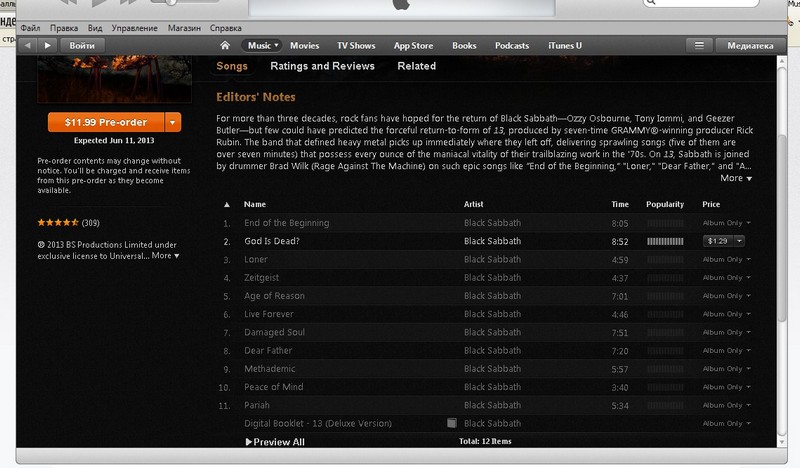Image resolution: width=800 pixels, height=468 pixels.
Task: Click the forward navigation arrow
Action: (x=47, y=45)
